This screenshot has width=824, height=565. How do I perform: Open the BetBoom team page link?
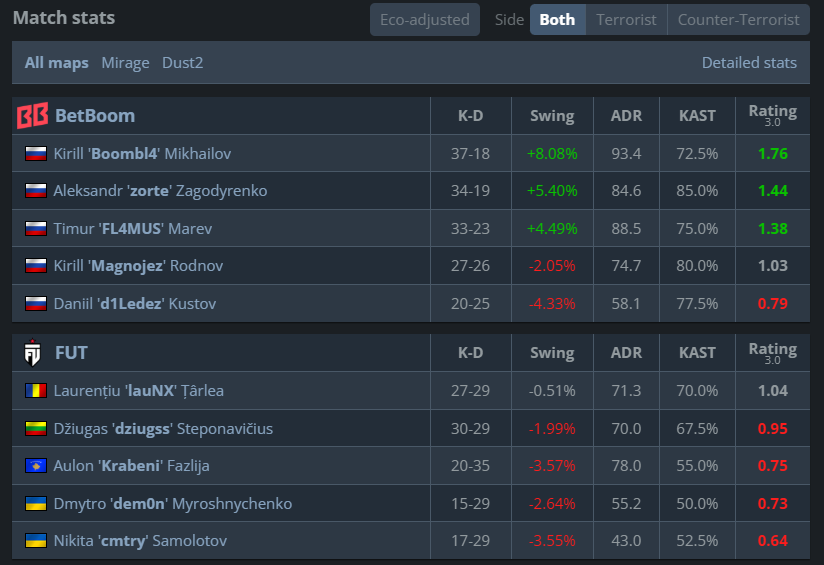coord(95,116)
